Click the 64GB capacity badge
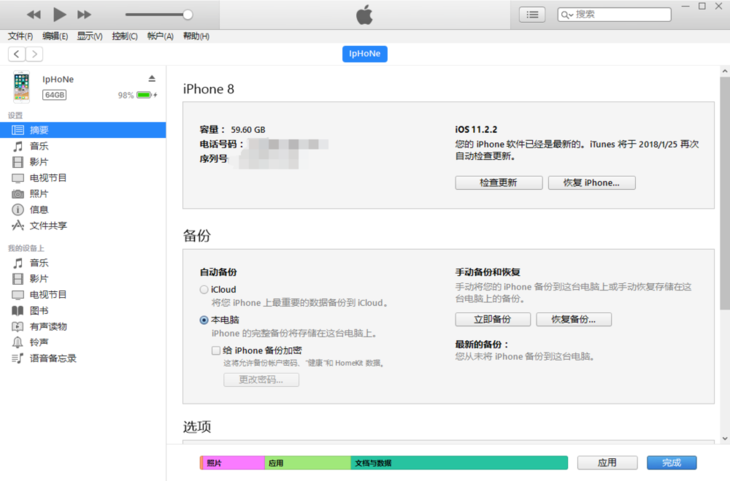This screenshot has width=730, height=481. [54, 95]
